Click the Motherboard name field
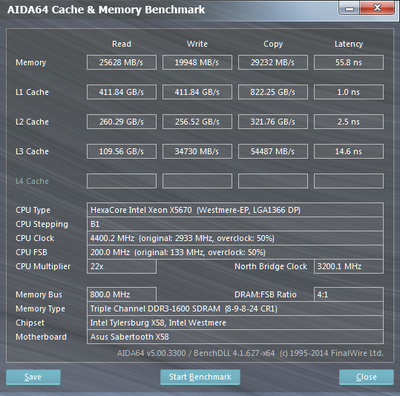This screenshot has width=400, height=396. [x=235, y=337]
